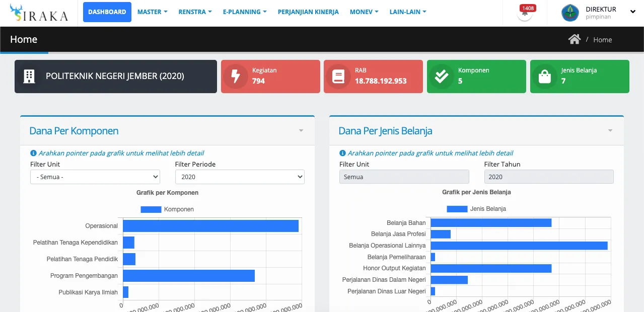The image size is (644, 312).
Task: Click the Publikasi Karya Ilmiah bar
Action: coord(125,292)
